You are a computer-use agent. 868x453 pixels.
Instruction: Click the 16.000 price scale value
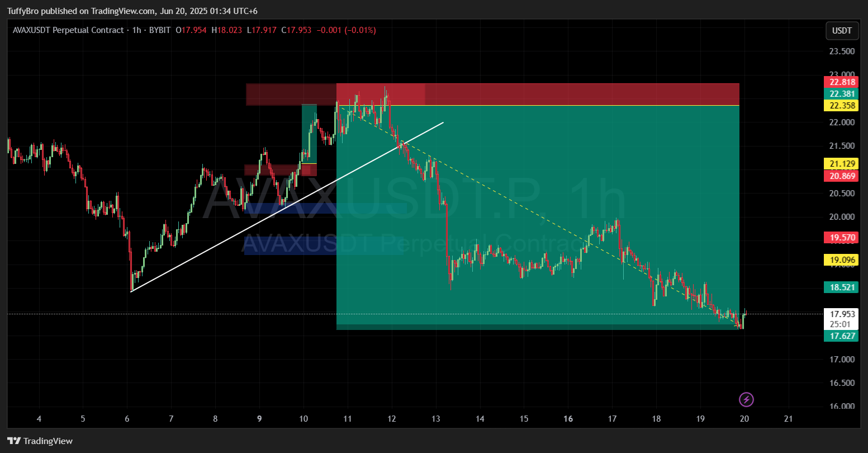842,407
